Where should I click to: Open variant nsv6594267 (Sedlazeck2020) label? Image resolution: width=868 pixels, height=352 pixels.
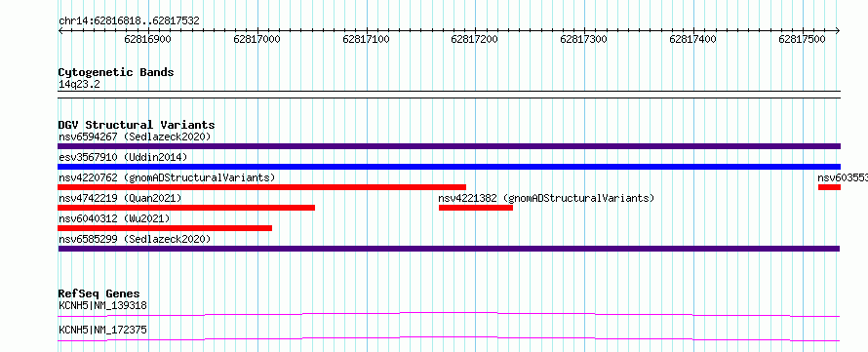coord(135,137)
